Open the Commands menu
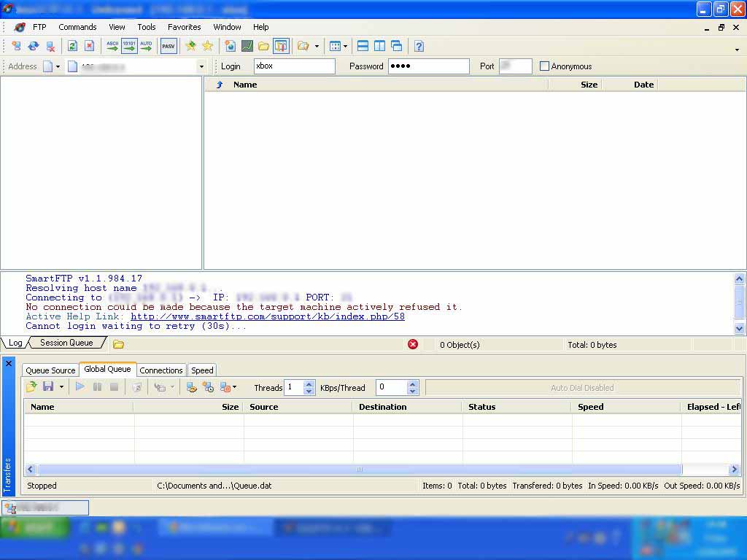This screenshot has height=560, width=747. [77, 27]
